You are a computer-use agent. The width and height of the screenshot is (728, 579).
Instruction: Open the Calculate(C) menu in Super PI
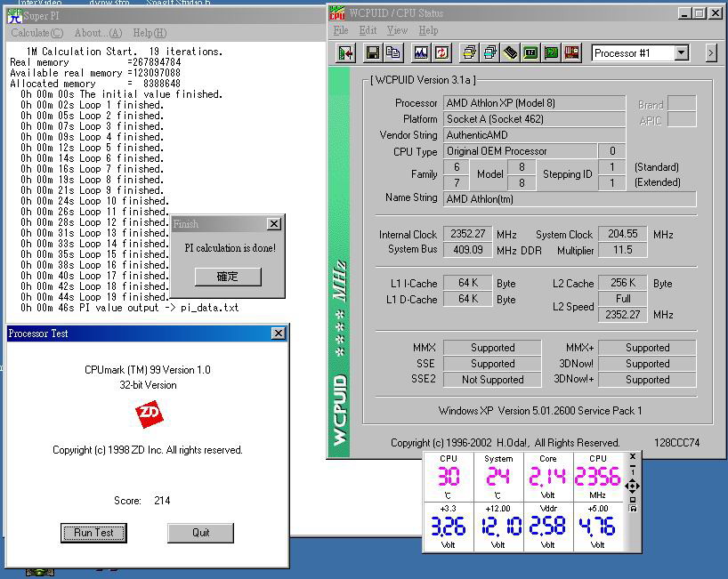point(37,33)
